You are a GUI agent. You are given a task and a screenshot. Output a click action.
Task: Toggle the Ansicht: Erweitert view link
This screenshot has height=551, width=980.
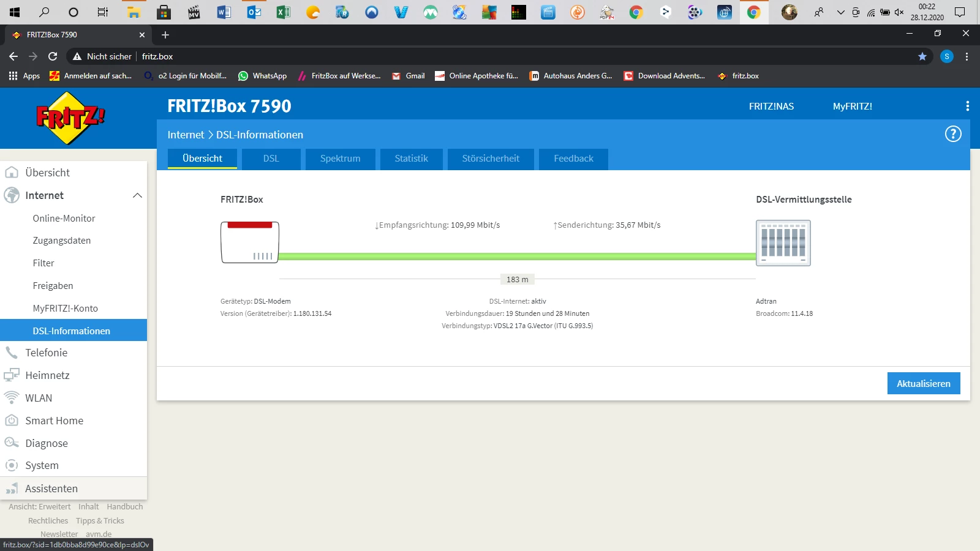(40, 507)
